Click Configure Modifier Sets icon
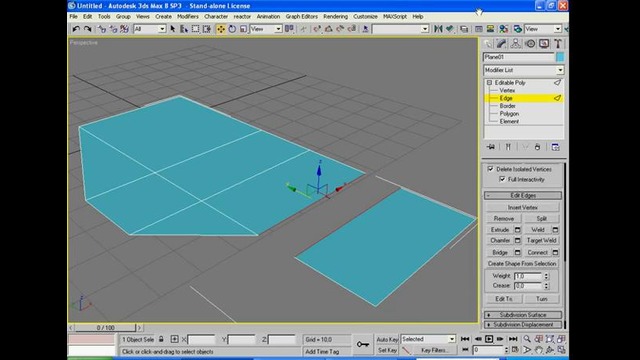 coord(555,147)
